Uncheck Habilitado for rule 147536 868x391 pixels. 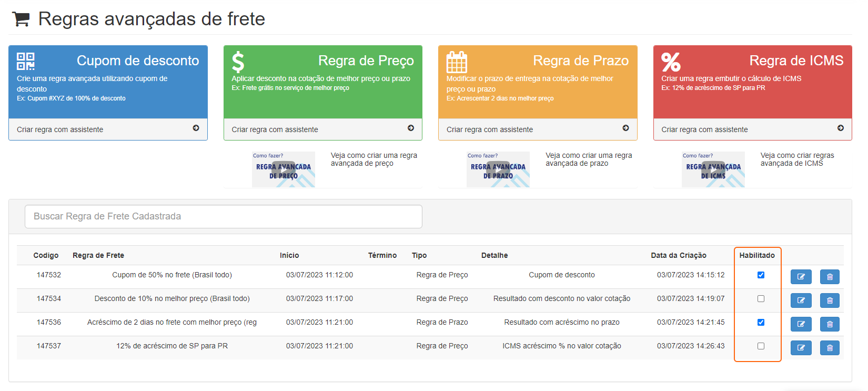(x=761, y=323)
